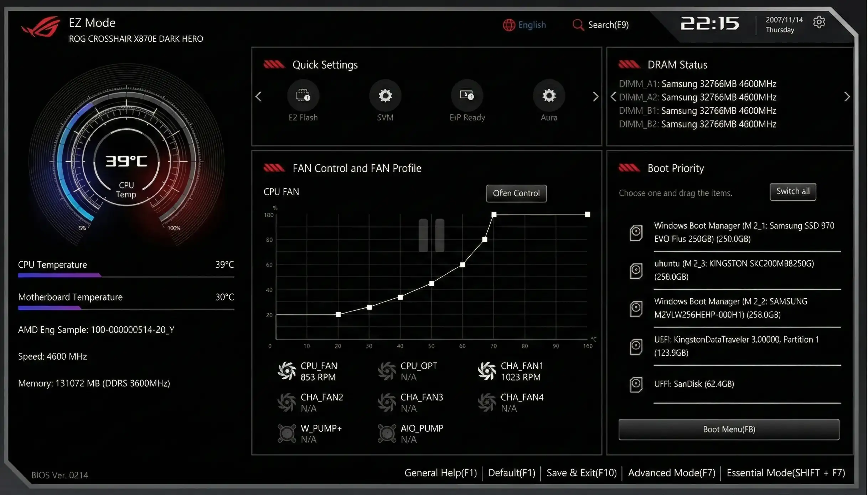Toggle the ErP Ready quick setting
The image size is (868, 495).
click(467, 96)
